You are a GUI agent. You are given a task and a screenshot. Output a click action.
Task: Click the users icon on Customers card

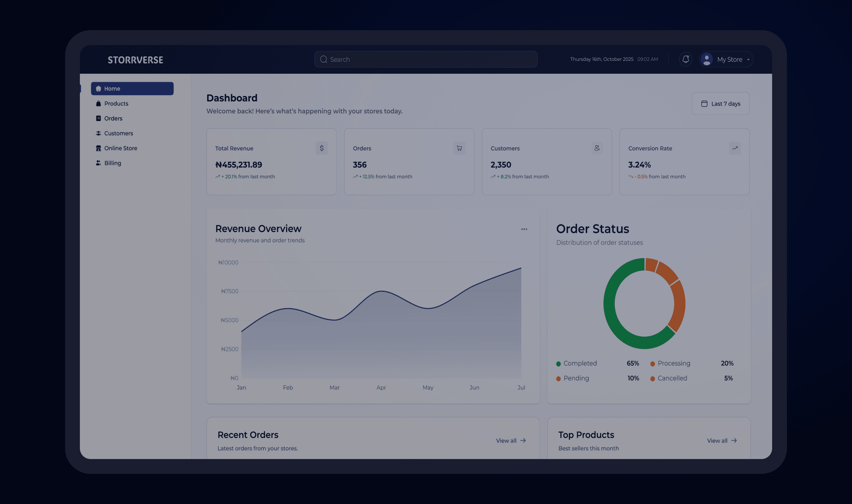[x=597, y=148]
